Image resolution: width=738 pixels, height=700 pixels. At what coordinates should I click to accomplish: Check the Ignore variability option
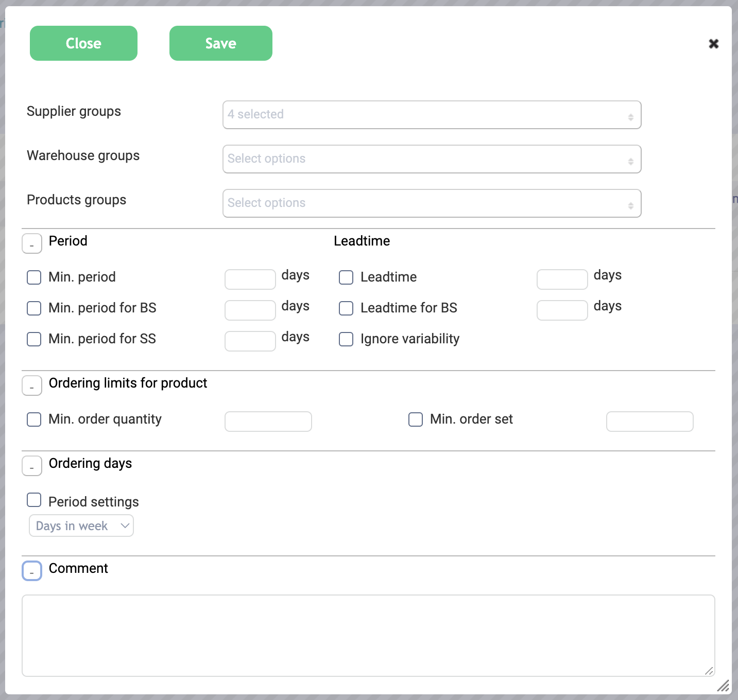pyautogui.click(x=346, y=339)
